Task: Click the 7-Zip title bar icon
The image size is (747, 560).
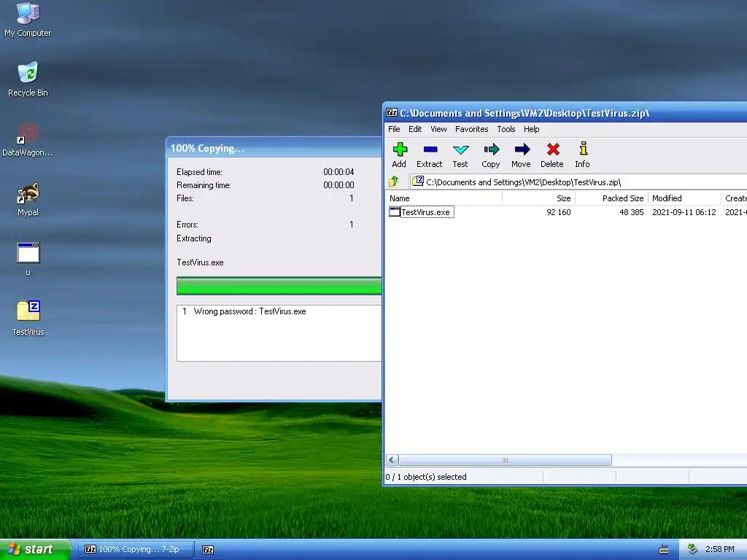Action: pos(392,113)
